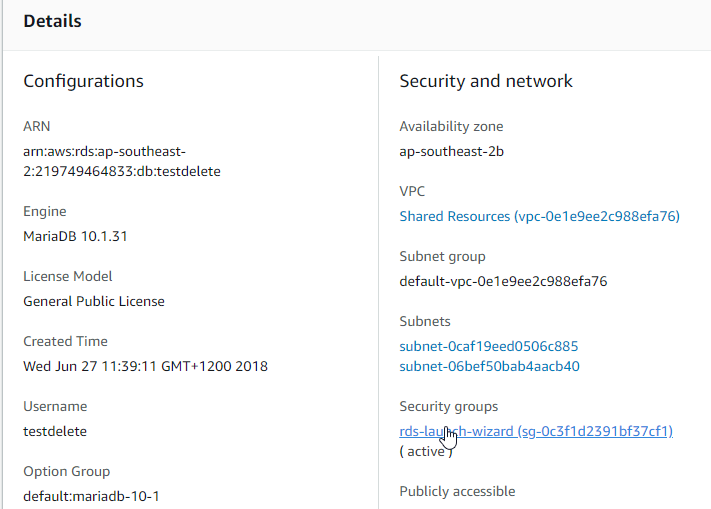Open subnet-06bef50bab4aacb40 link
The width and height of the screenshot is (711, 509).
tap(489, 366)
